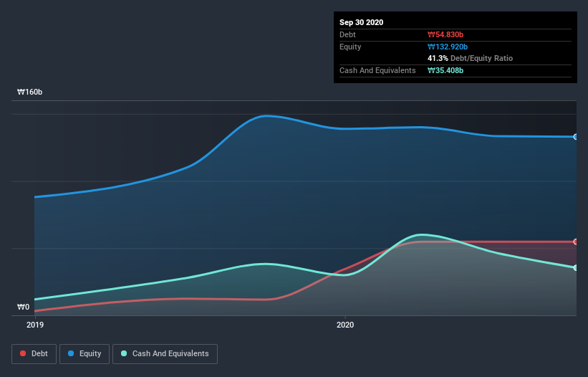Select the Debt endpoint marker at Sep 2020
Screen dimensions: 588x377
point(576,242)
